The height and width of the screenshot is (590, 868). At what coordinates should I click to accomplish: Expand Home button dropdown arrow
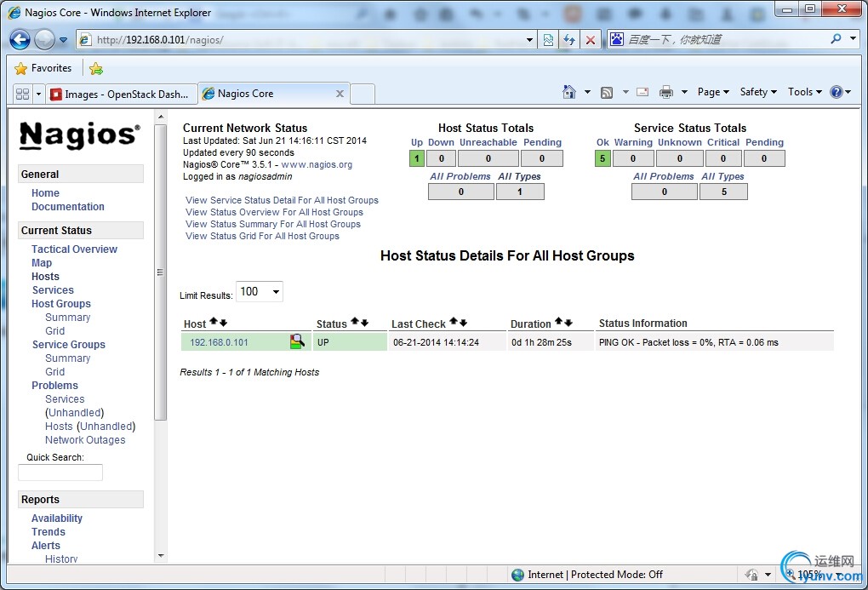pos(587,92)
